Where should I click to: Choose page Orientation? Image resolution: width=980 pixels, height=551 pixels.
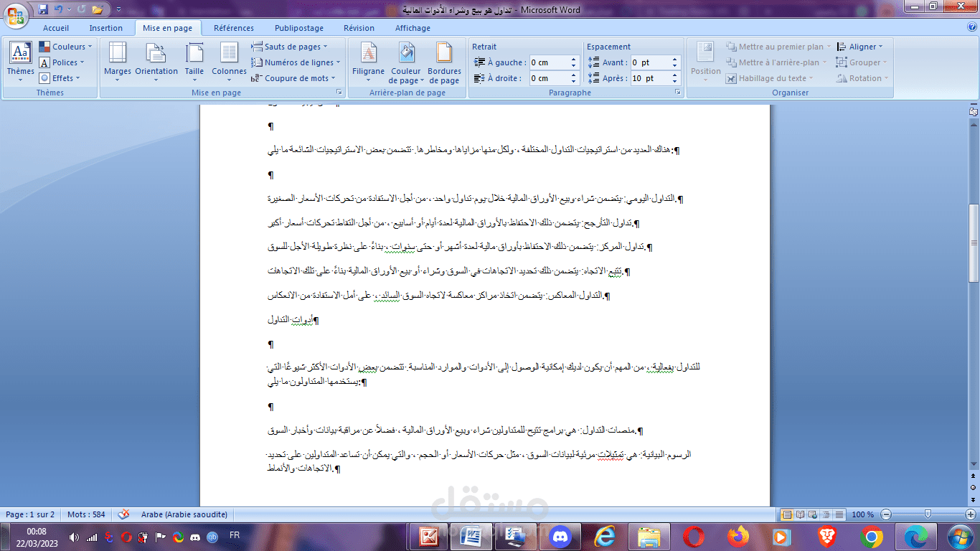tap(156, 62)
